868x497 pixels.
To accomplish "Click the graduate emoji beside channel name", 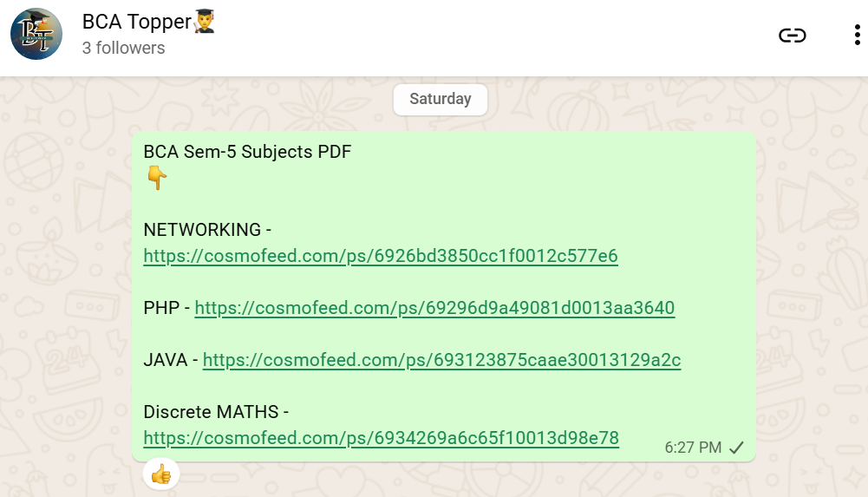I will click(204, 22).
